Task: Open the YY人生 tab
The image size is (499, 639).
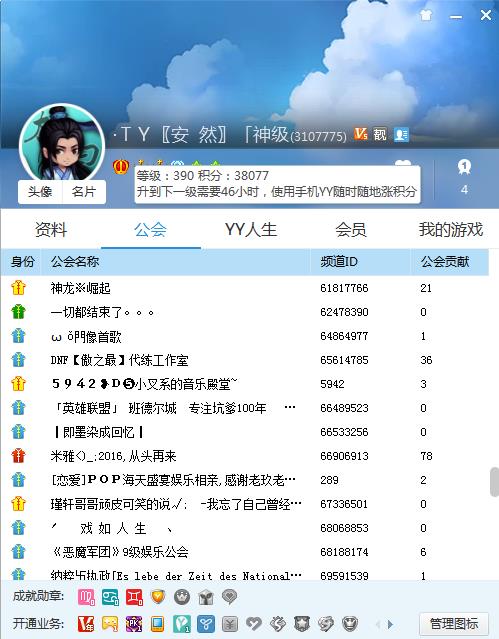Action: (x=251, y=229)
